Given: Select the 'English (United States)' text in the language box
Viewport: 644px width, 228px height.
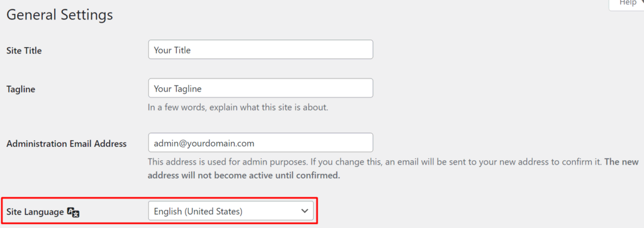Looking at the screenshot, I should tap(198, 212).
